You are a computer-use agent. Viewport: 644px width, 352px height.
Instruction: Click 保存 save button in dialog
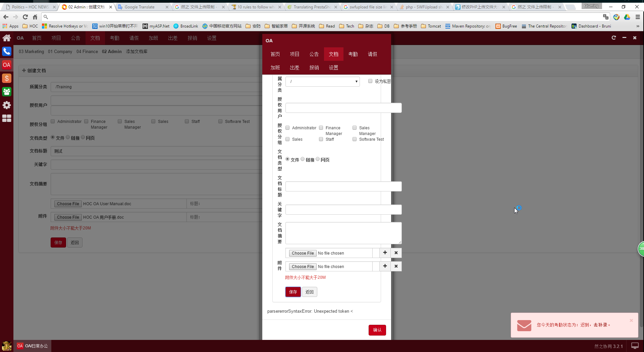tap(293, 292)
